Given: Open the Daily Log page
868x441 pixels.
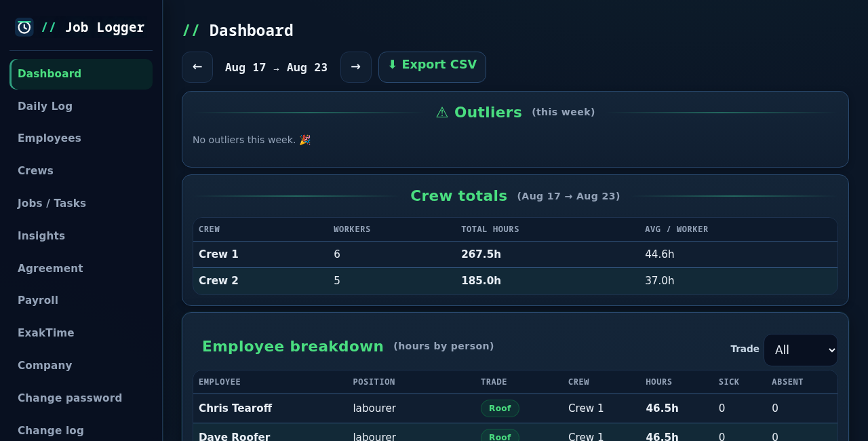Looking at the screenshot, I should (81, 107).
